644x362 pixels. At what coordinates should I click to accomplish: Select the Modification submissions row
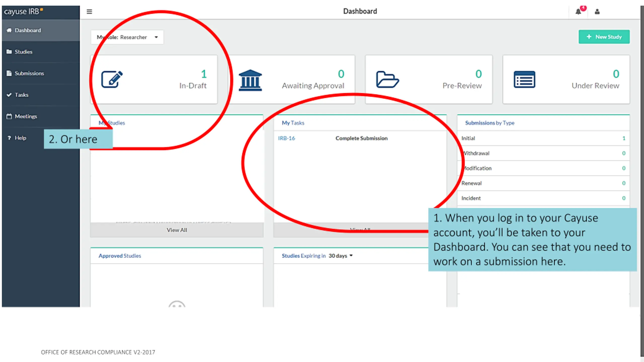pyautogui.click(x=543, y=168)
